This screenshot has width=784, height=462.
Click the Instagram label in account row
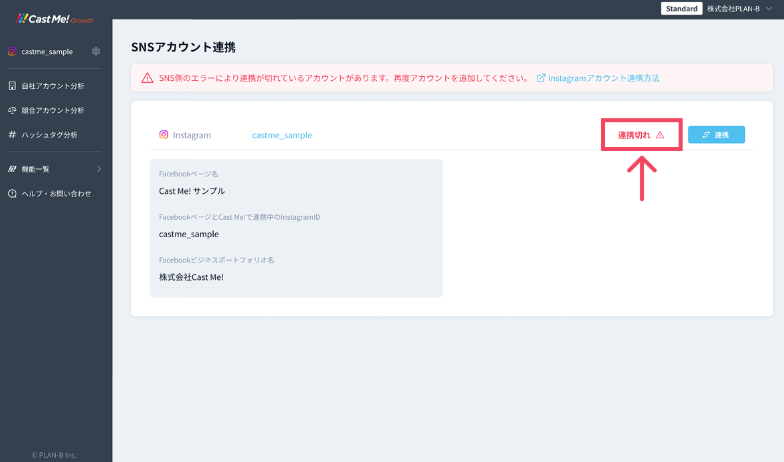[192, 135]
